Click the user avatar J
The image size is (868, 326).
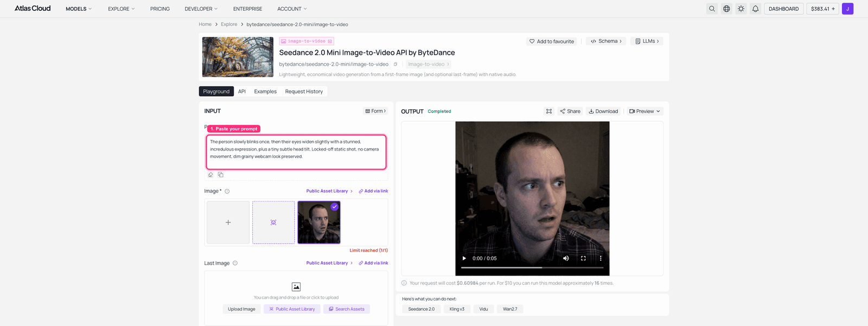(x=847, y=9)
